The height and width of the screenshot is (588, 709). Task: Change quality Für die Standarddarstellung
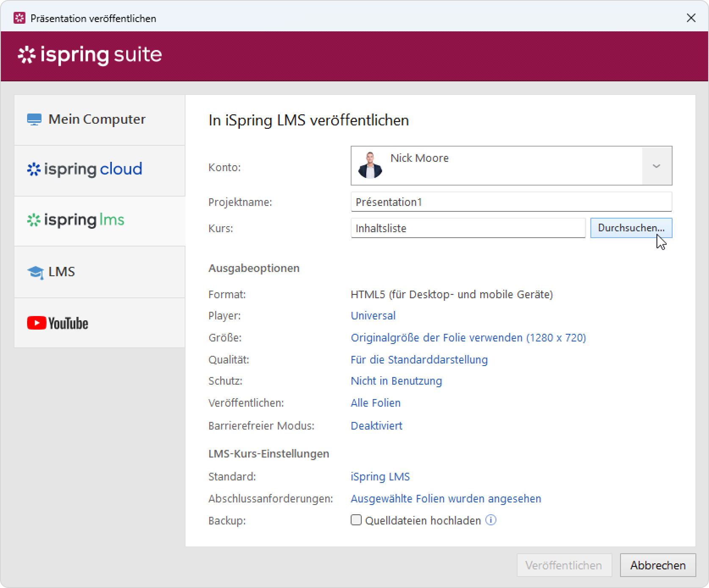[419, 360]
